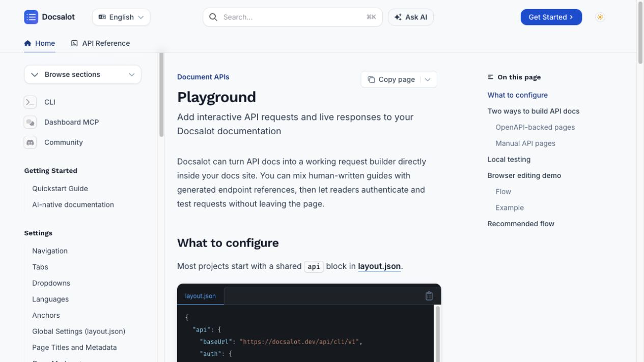Click the Get Started button
Viewport: 644px width, 362px height.
coord(551,17)
